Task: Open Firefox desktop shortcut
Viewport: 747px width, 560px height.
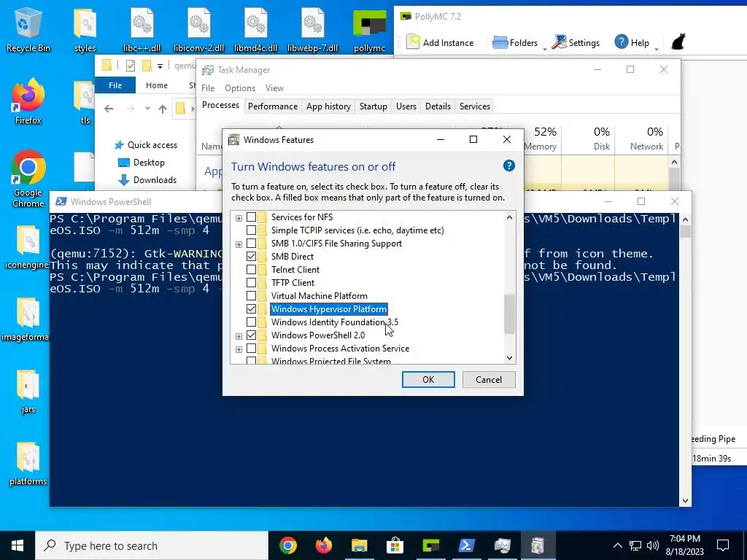Action: pyautogui.click(x=28, y=102)
